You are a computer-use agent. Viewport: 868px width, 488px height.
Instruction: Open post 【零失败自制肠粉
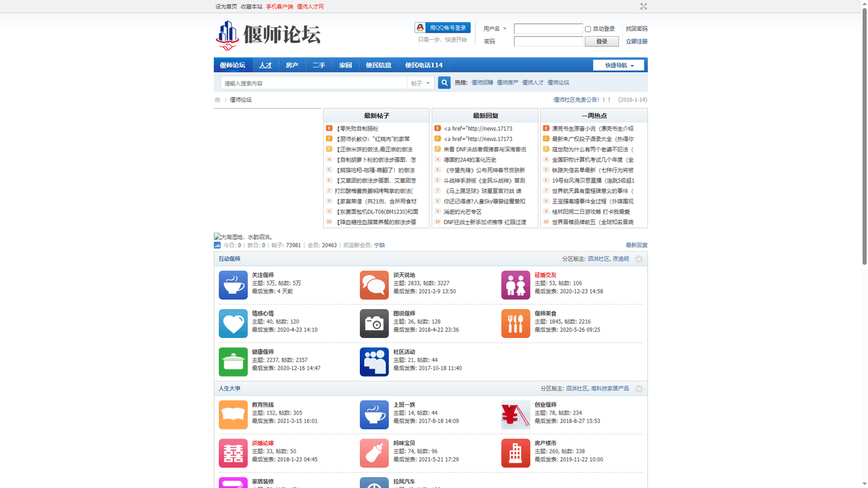(x=357, y=128)
